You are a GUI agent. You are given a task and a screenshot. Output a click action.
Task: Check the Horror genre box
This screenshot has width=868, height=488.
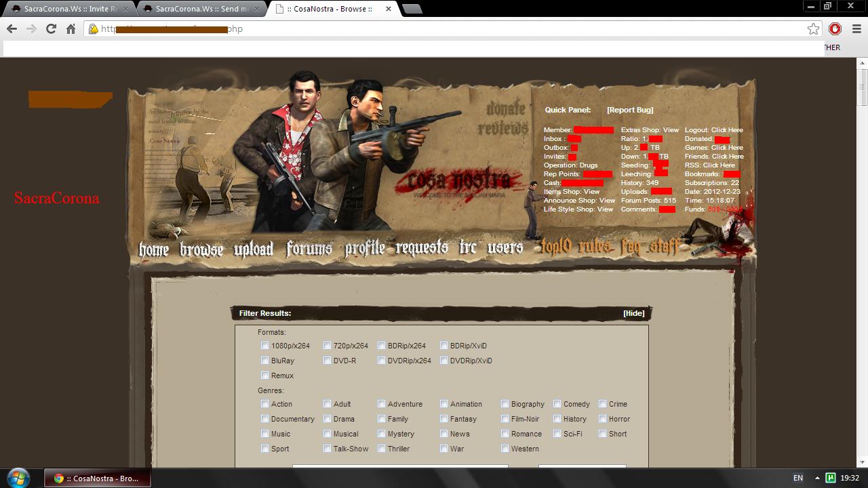point(602,419)
